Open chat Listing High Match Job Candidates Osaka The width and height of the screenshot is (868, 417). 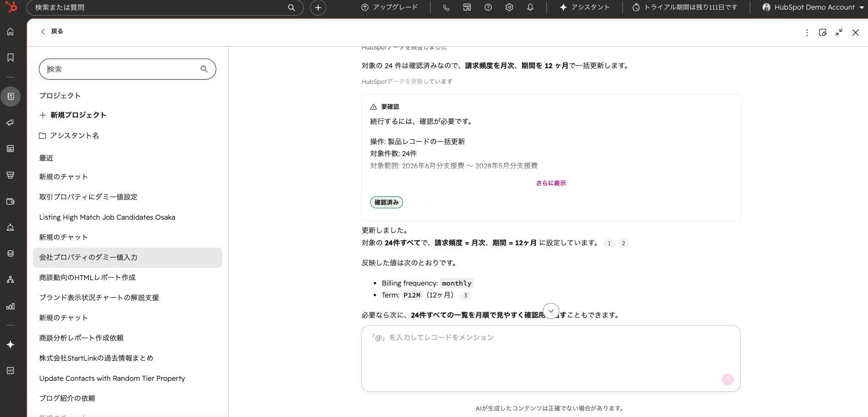click(x=127, y=217)
